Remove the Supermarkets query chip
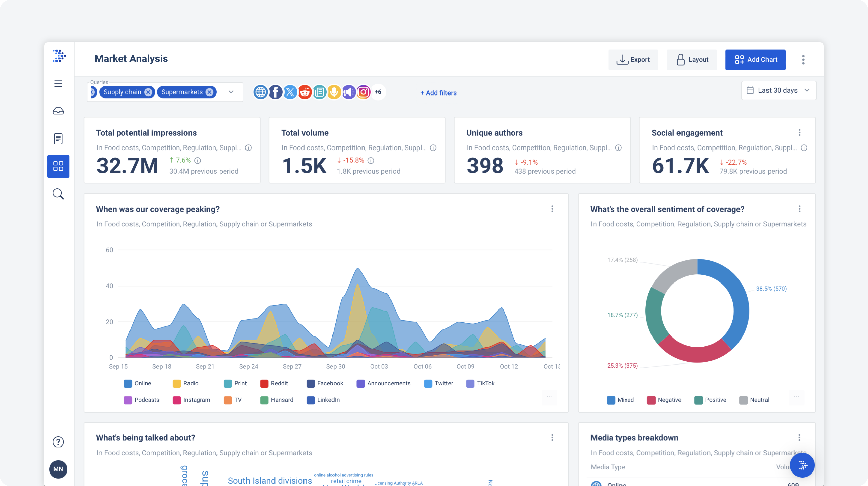The height and width of the screenshot is (486, 868). coord(210,92)
